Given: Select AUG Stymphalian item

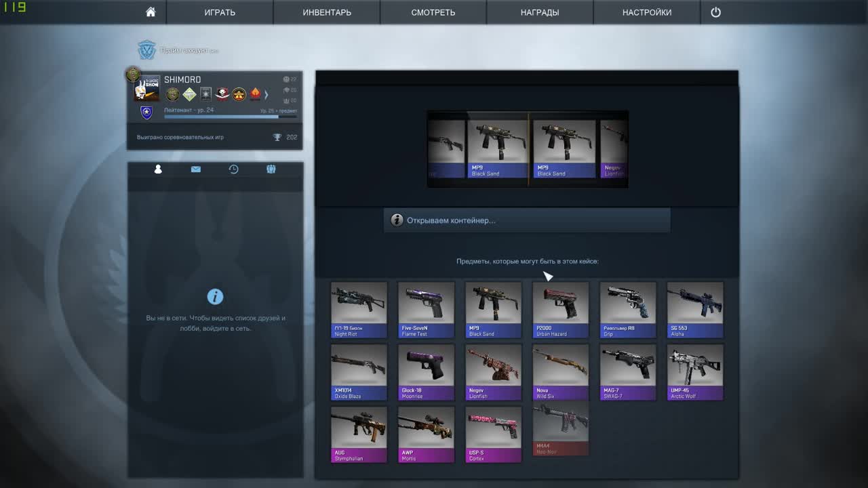Looking at the screenshot, I should 359,434.
